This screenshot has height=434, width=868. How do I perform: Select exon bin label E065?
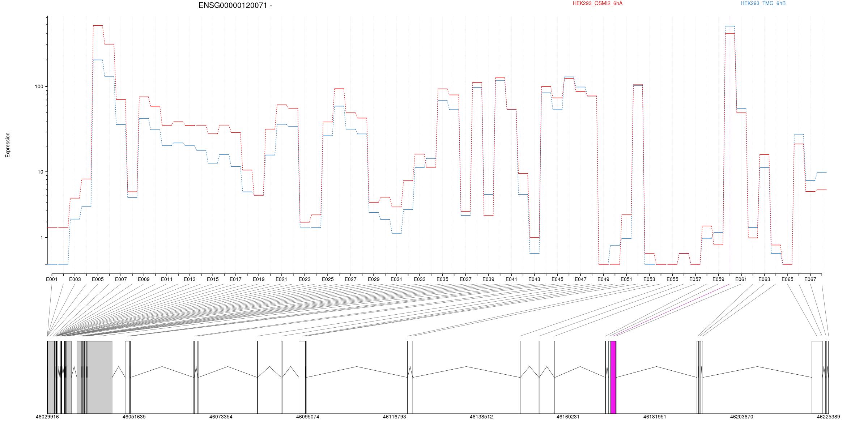[787, 279]
